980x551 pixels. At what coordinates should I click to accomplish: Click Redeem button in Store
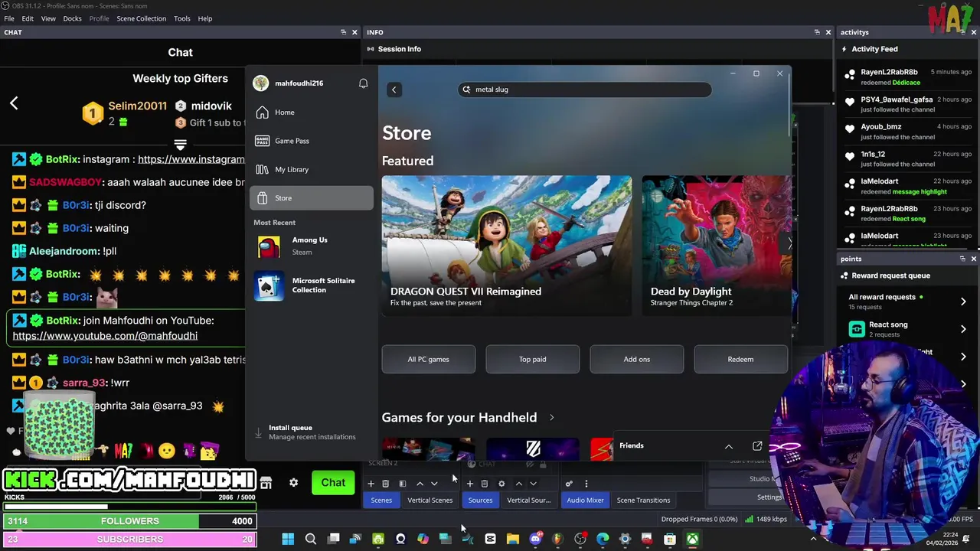pos(740,359)
